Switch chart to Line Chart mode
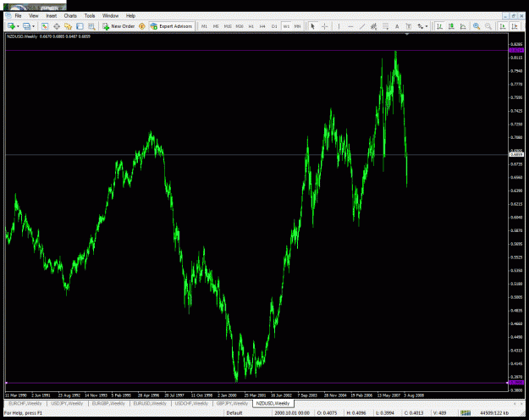The width and height of the screenshot is (529, 420). tap(463, 26)
